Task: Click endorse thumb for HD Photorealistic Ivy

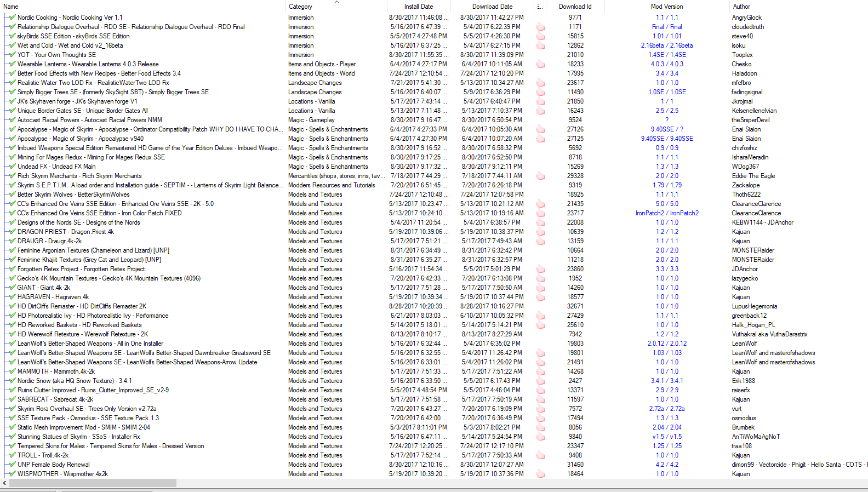Action: (x=540, y=316)
